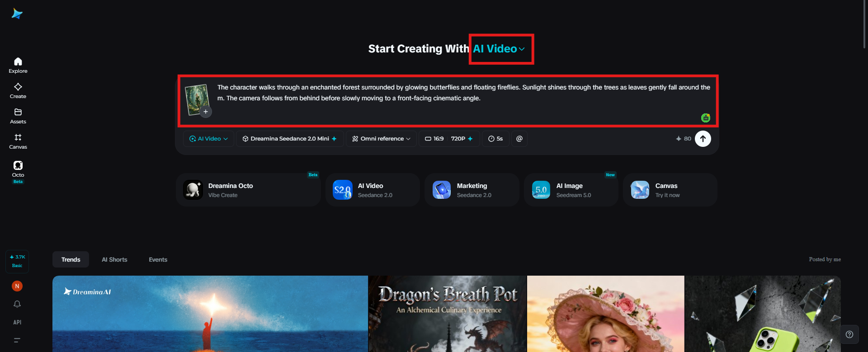
Task: Submit prompt with the up arrow button
Action: click(x=703, y=139)
